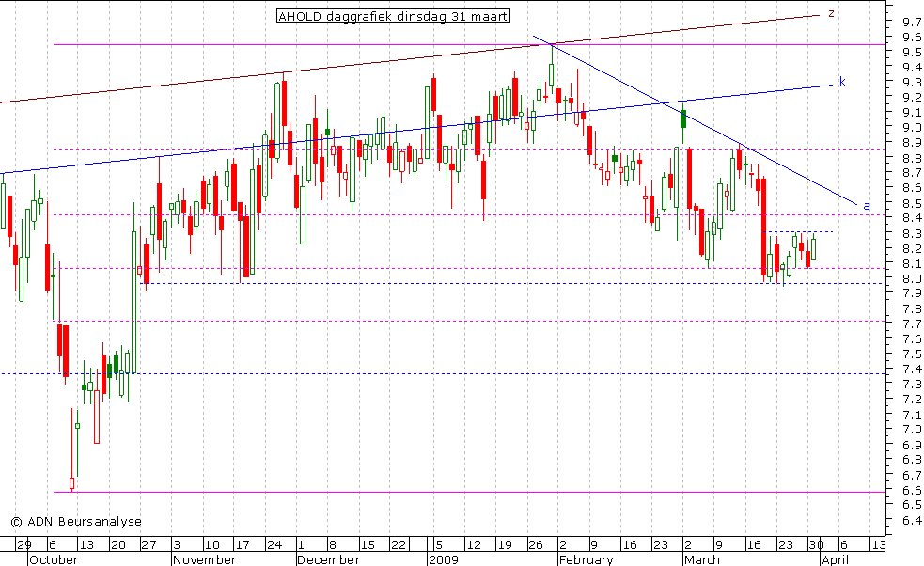Click the date label 17 on the time axis
The height and width of the screenshot is (566, 924).
(x=243, y=544)
